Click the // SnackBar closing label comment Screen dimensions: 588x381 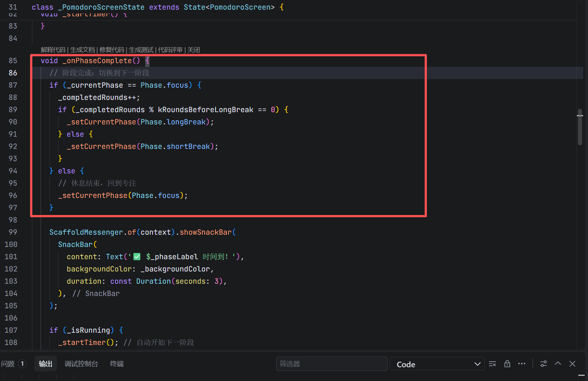96,293
